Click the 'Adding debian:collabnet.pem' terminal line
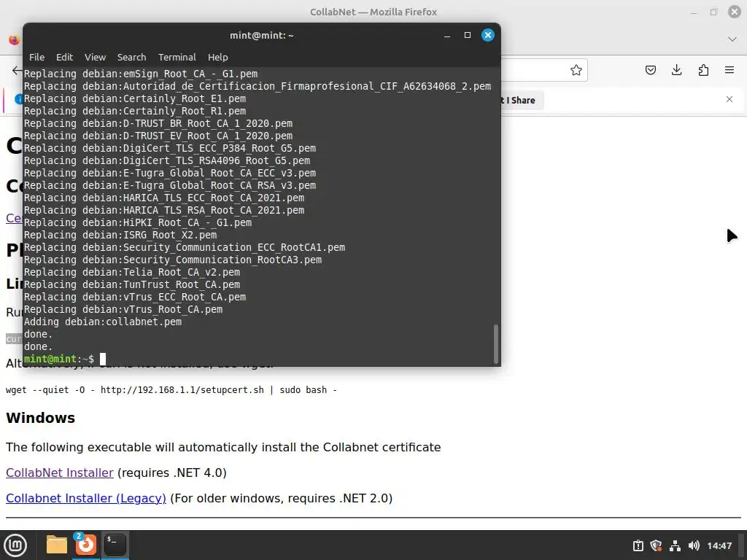This screenshot has width=747, height=560. pyautogui.click(x=103, y=322)
